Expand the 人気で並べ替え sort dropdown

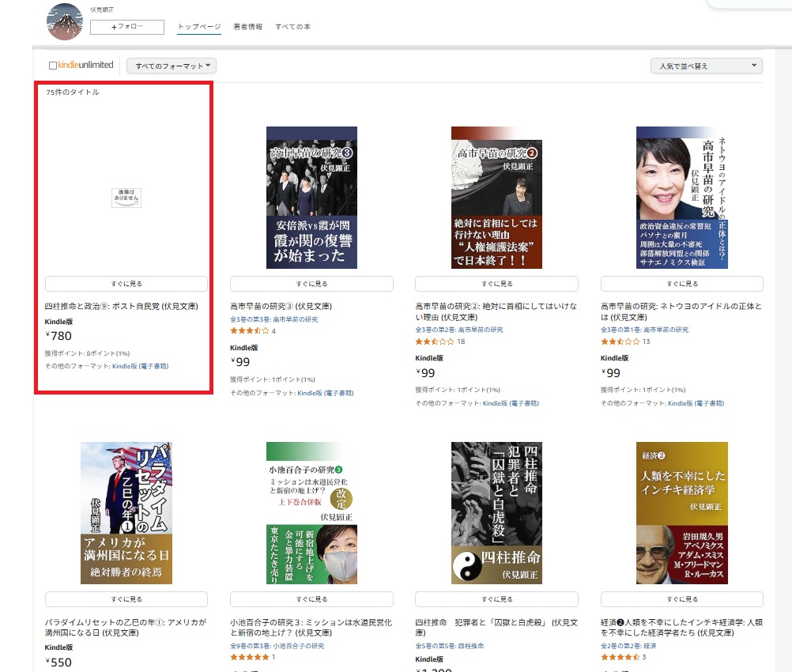pos(706,66)
